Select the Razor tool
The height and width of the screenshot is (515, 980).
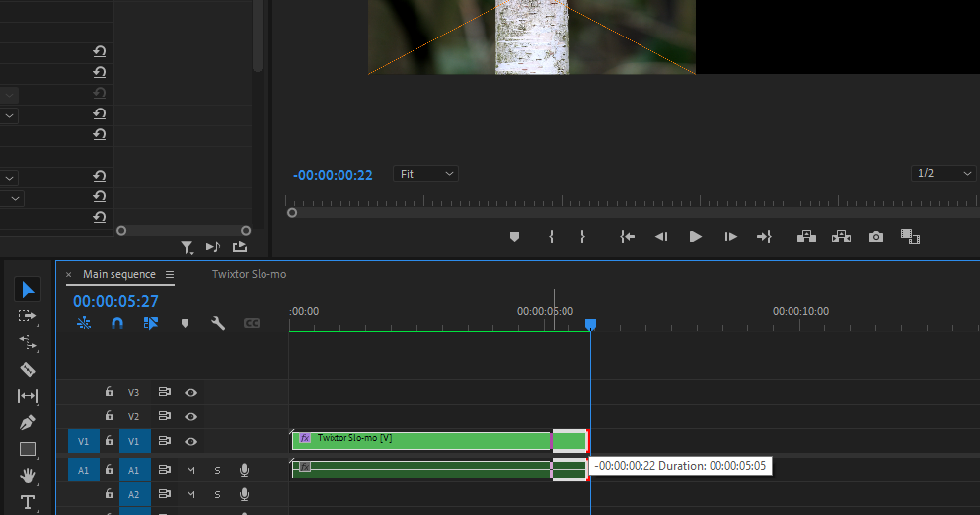click(x=27, y=369)
